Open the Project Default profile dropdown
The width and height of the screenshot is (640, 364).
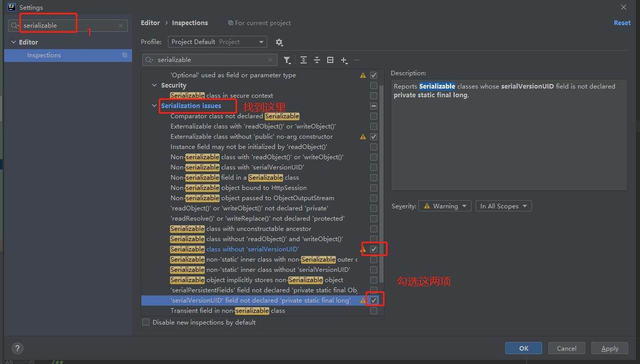click(x=218, y=42)
